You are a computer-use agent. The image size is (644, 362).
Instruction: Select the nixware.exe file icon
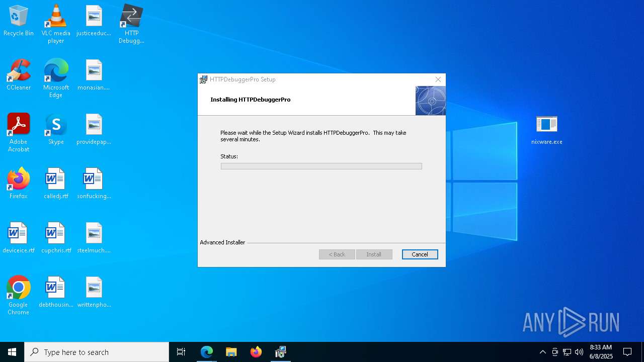[x=547, y=130]
